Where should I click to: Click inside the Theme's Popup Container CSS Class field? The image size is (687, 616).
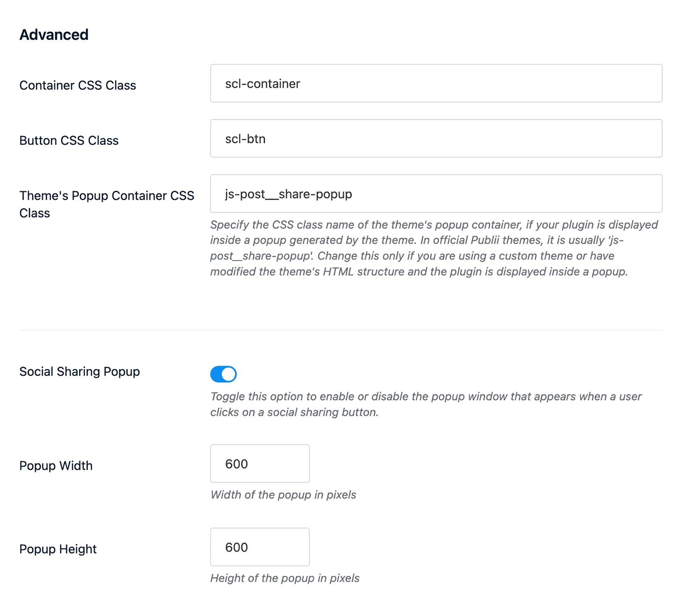(436, 194)
